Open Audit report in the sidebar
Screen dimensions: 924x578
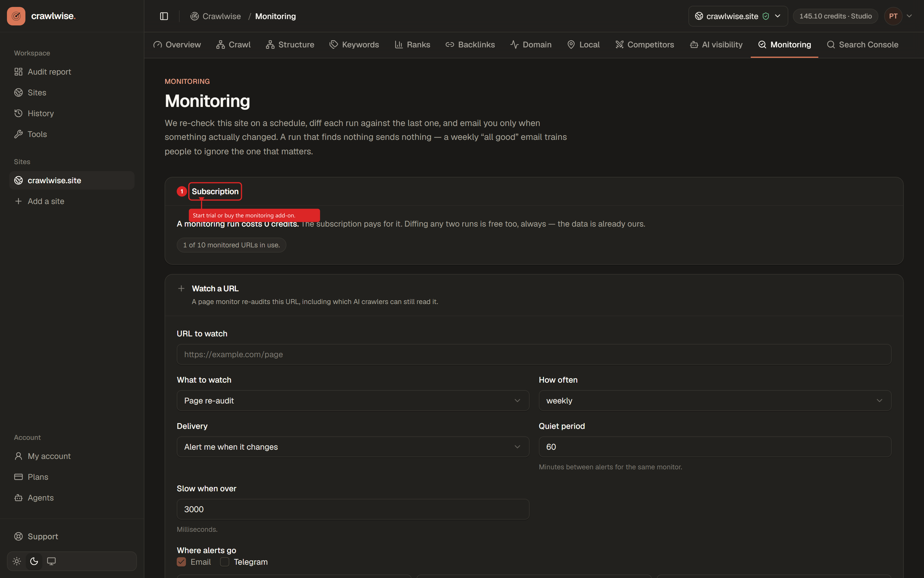point(72,72)
